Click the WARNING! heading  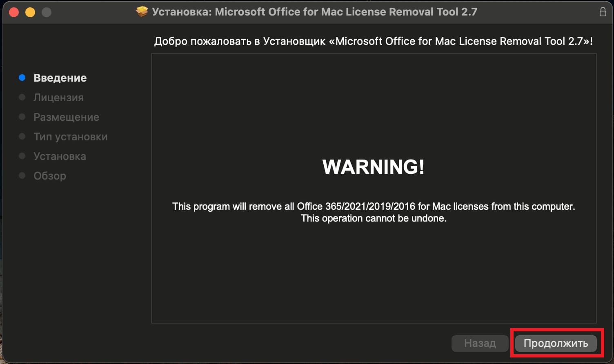[x=374, y=166]
